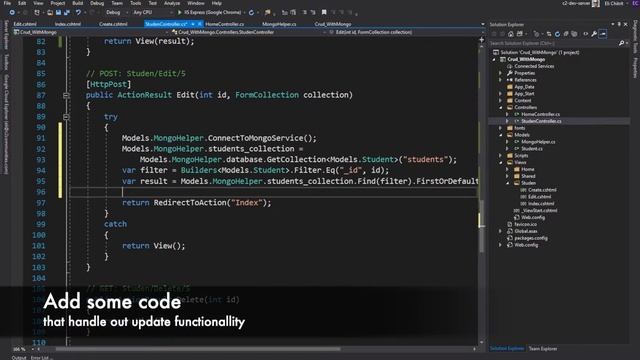640x360 pixels.
Task: Start debugging with IIS Express (Google Chrome)
Action: (x=209, y=13)
